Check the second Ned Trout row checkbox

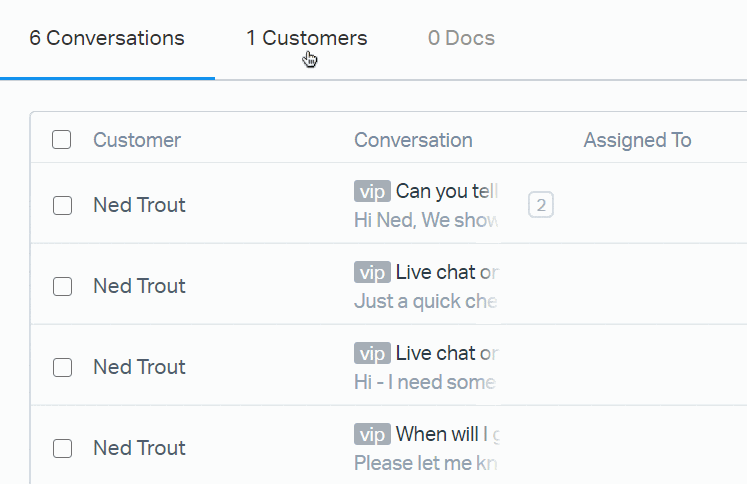62,286
